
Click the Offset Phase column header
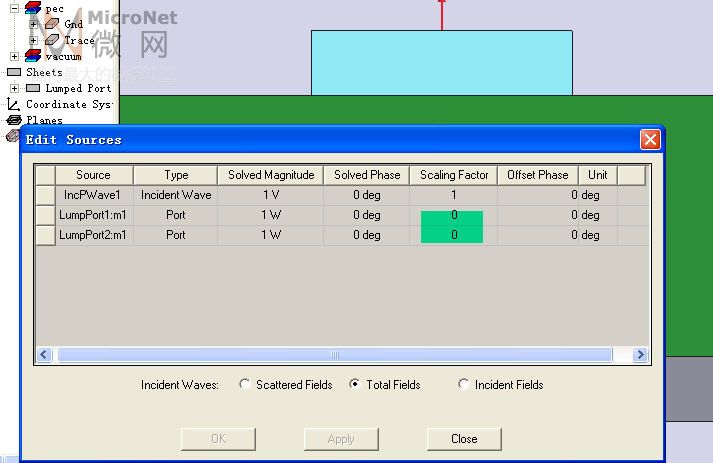(538, 175)
